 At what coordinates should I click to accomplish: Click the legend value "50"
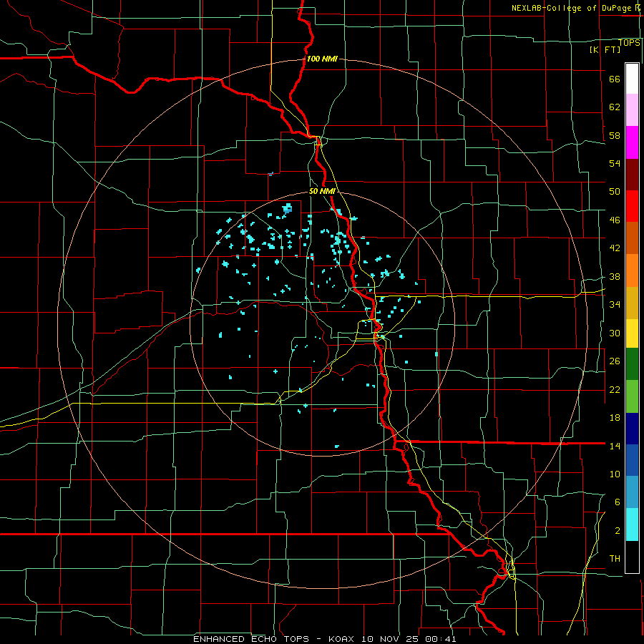[615, 191]
